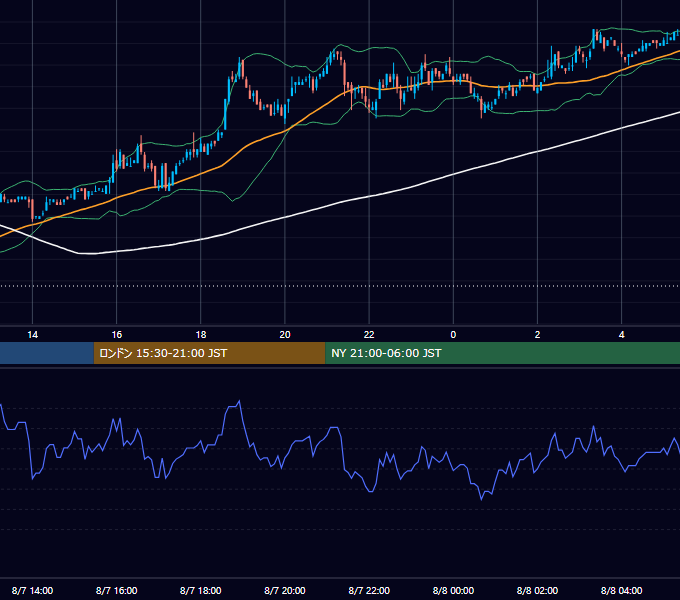Click the 0 hour axis label
The width and height of the screenshot is (680, 600).
tap(453, 335)
